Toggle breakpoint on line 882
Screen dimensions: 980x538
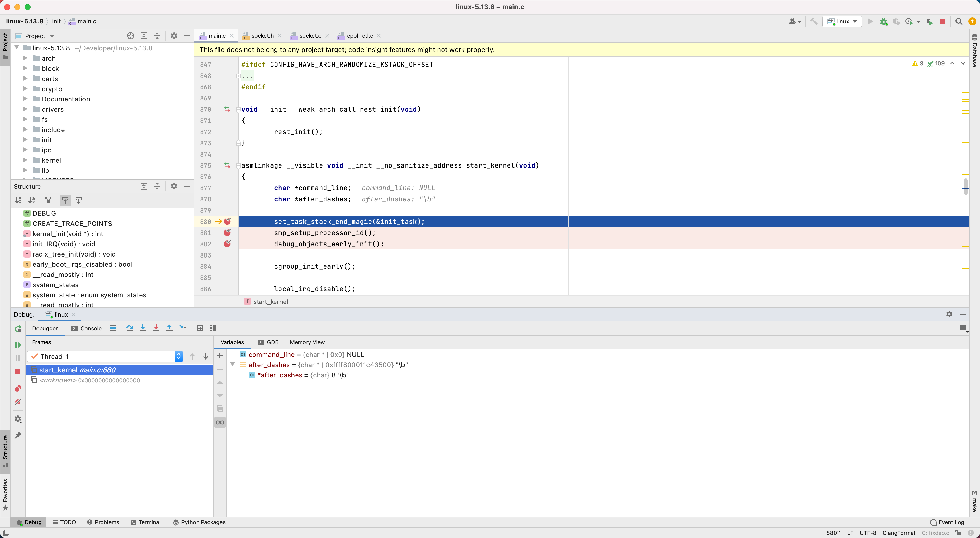click(x=227, y=244)
